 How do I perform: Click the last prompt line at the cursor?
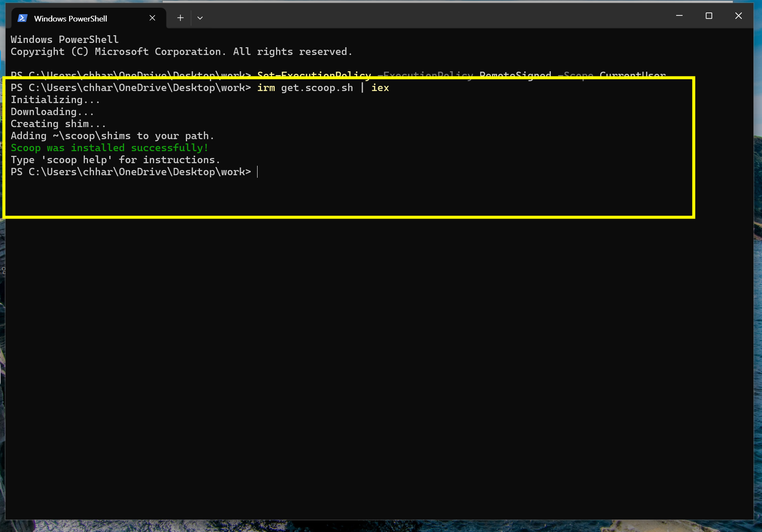[x=134, y=172]
